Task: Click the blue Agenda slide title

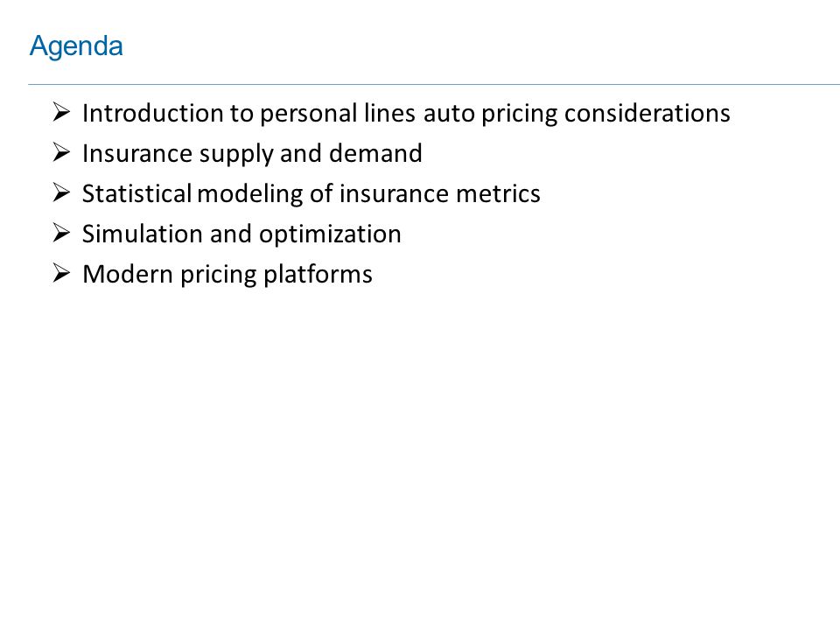Action: pos(76,45)
